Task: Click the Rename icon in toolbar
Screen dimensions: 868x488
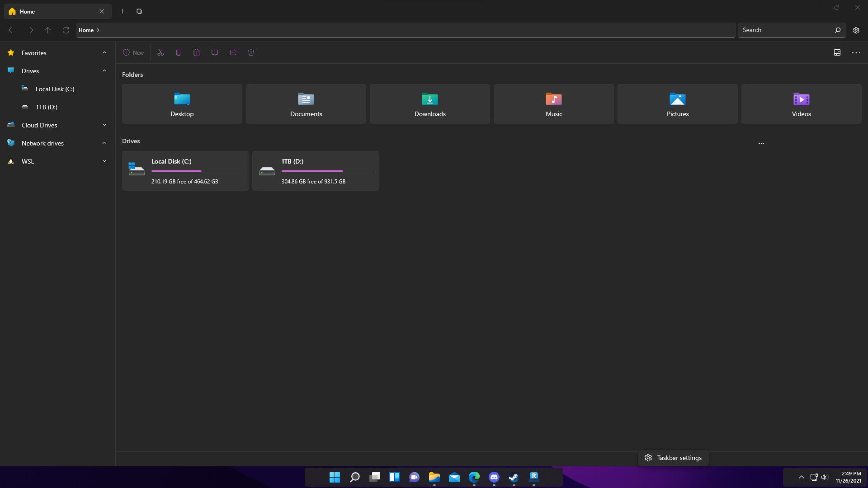Action: coord(215,52)
